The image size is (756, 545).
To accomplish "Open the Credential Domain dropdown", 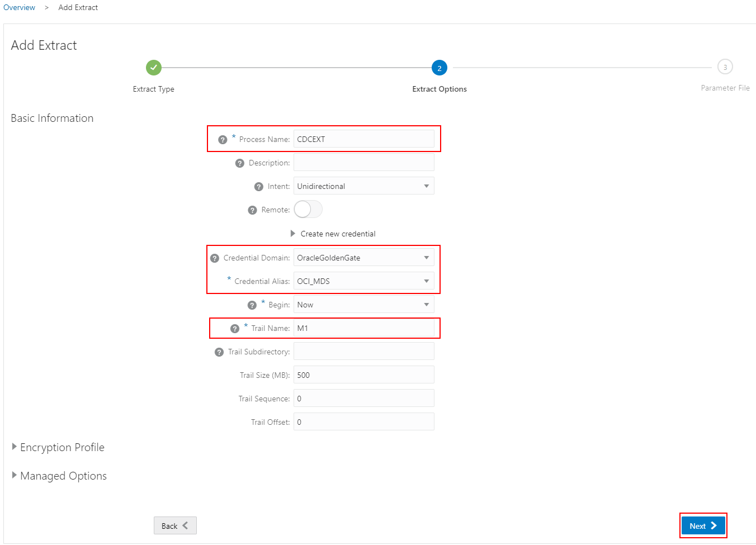I will tap(364, 258).
